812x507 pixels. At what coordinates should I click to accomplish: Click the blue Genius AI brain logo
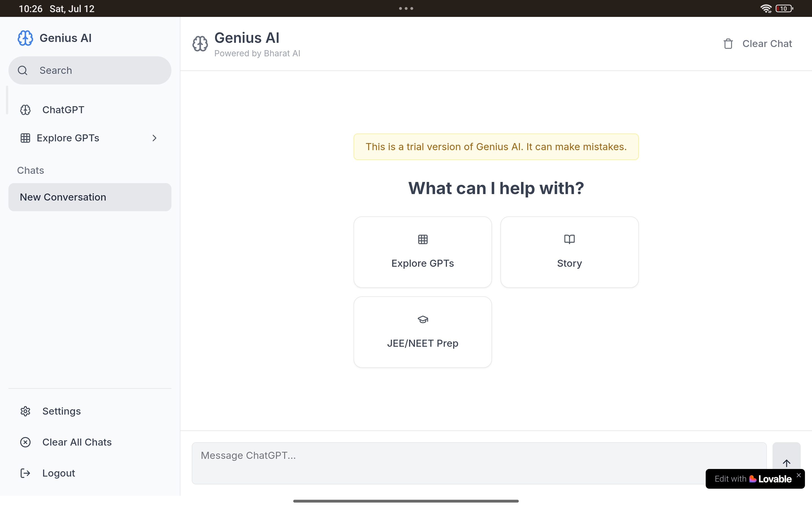point(25,38)
